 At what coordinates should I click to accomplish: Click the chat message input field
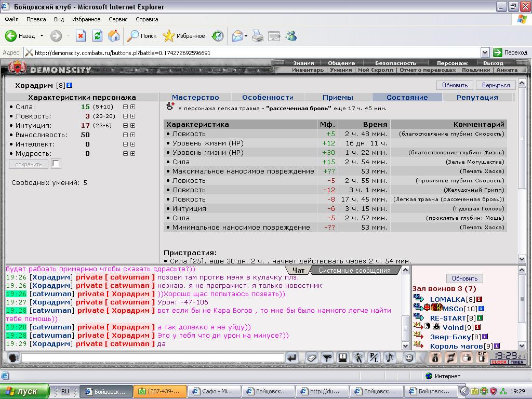[152, 357]
